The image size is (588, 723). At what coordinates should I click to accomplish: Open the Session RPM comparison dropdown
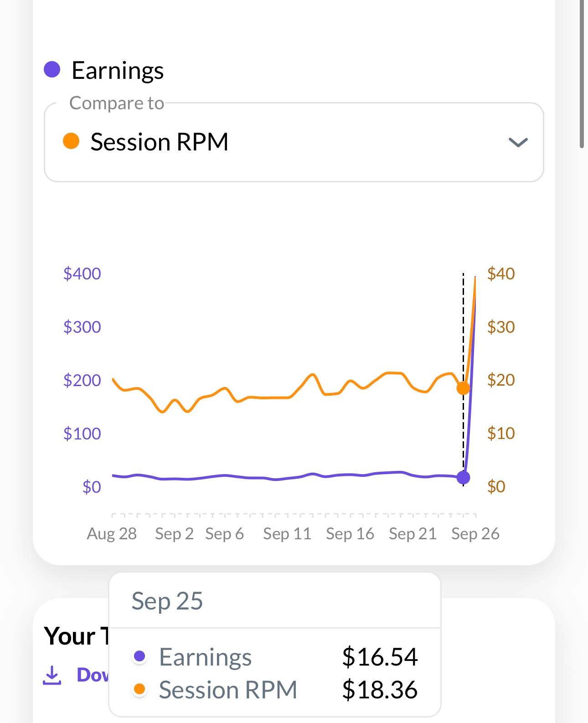coord(294,142)
